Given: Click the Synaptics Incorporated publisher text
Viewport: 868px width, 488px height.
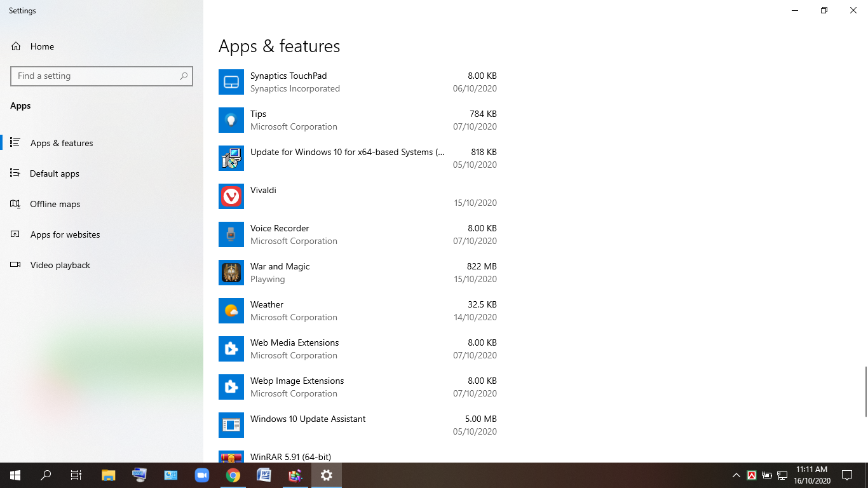Looking at the screenshot, I should coord(295,88).
